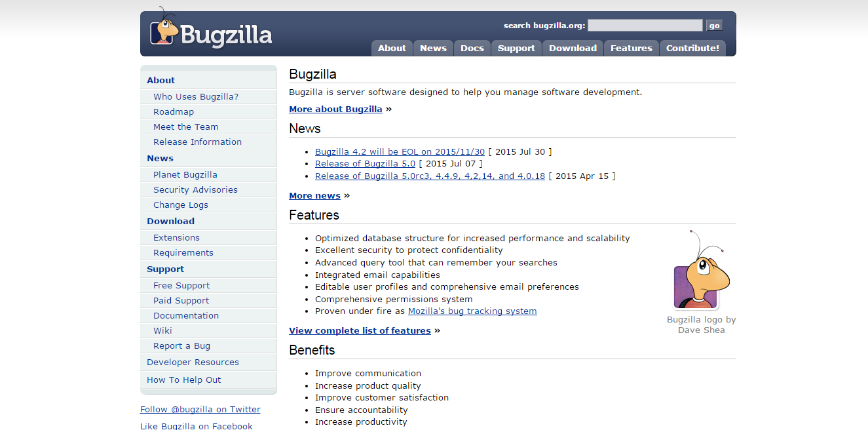868x430 pixels.
Task: Open Paid Support in the sidebar
Action: 181,300
